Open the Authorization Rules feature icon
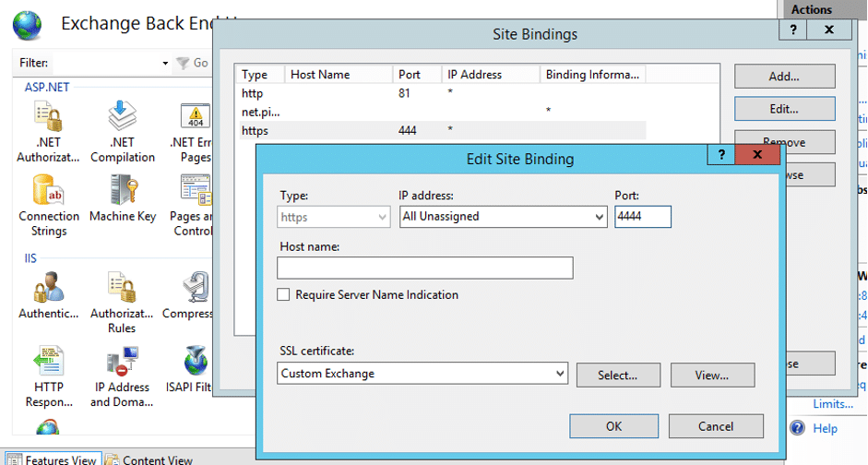 pos(123,287)
